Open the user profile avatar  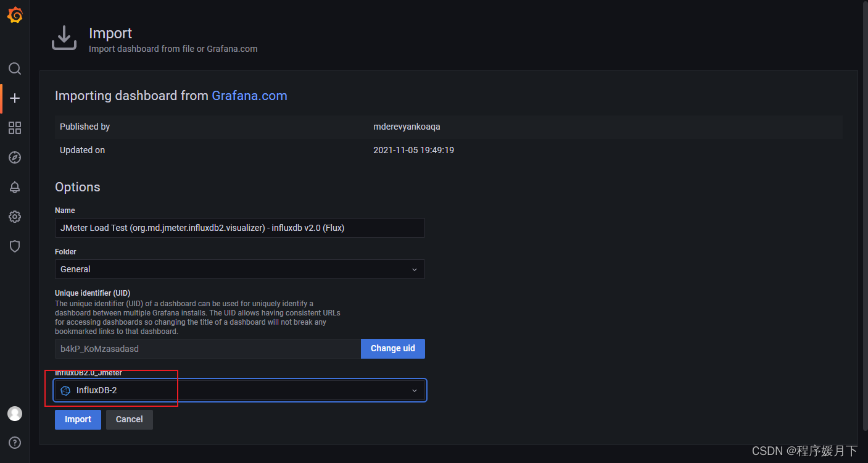coord(15,414)
